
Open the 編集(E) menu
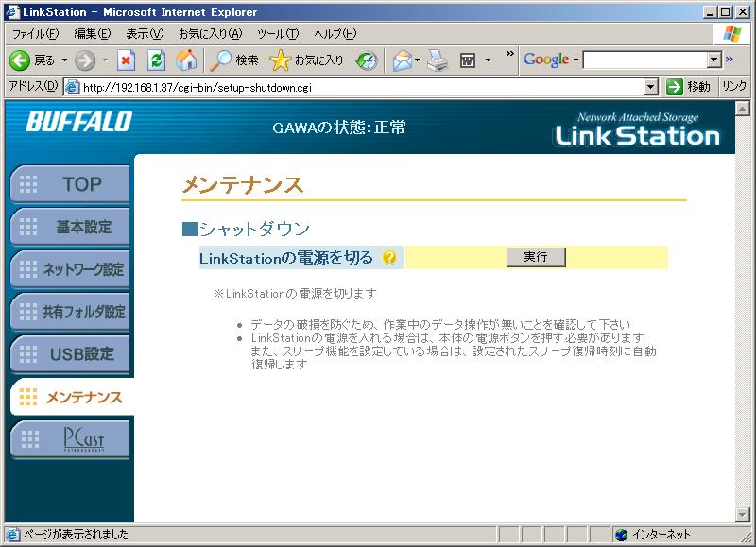(x=92, y=34)
